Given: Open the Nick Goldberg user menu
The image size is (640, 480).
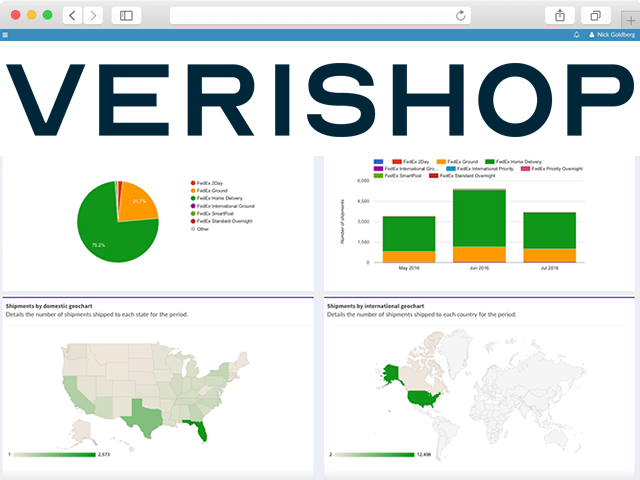Looking at the screenshot, I should (x=611, y=34).
